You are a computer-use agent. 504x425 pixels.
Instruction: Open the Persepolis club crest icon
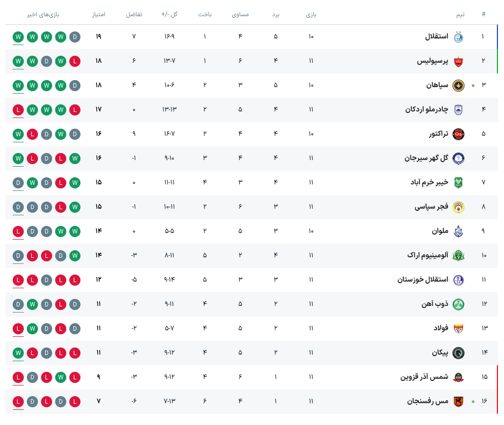pyautogui.click(x=458, y=61)
